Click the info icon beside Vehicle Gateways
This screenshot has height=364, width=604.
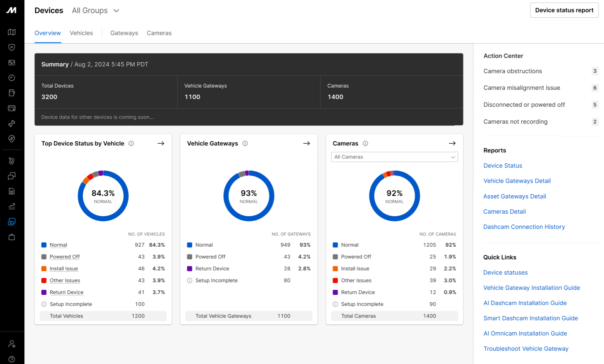(x=245, y=143)
